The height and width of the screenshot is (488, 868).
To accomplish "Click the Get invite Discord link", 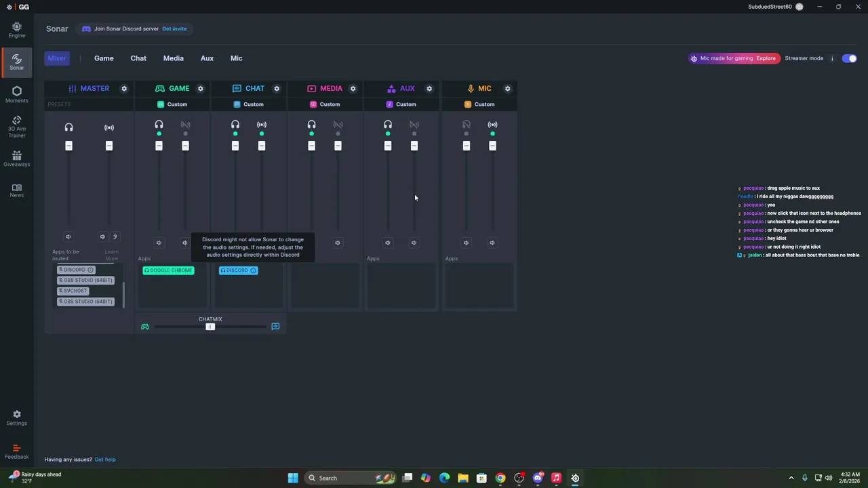I will point(174,28).
